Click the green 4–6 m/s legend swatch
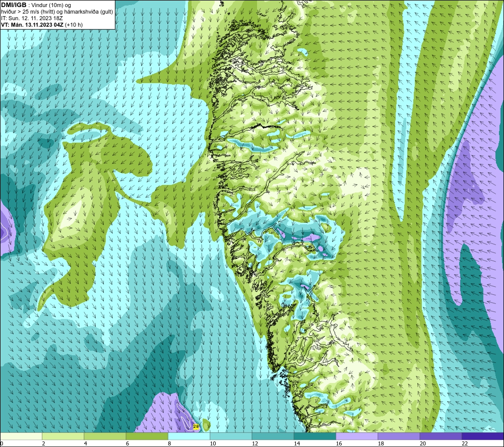This screenshot has height=447, width=504. [x=105, y=436]
